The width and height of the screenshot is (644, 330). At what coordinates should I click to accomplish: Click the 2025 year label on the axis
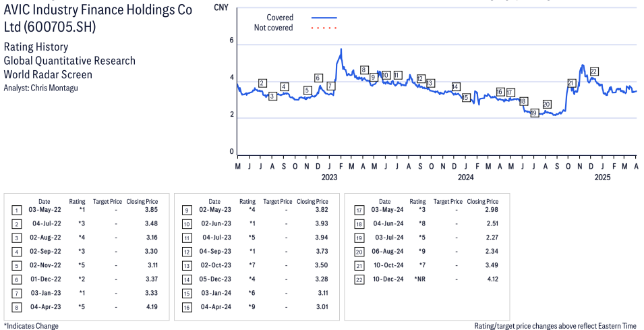coord(602,177)
